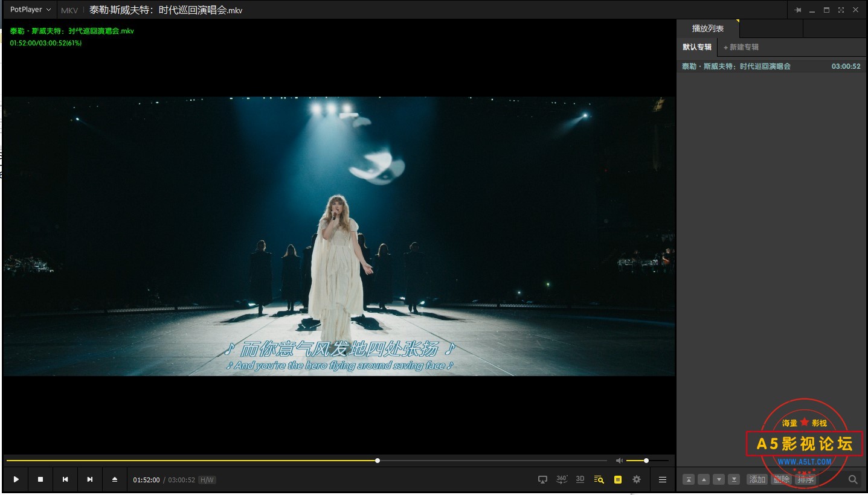Jump to the previous track
The width and height of the screenshot is (868, 495).
[65, 479]
